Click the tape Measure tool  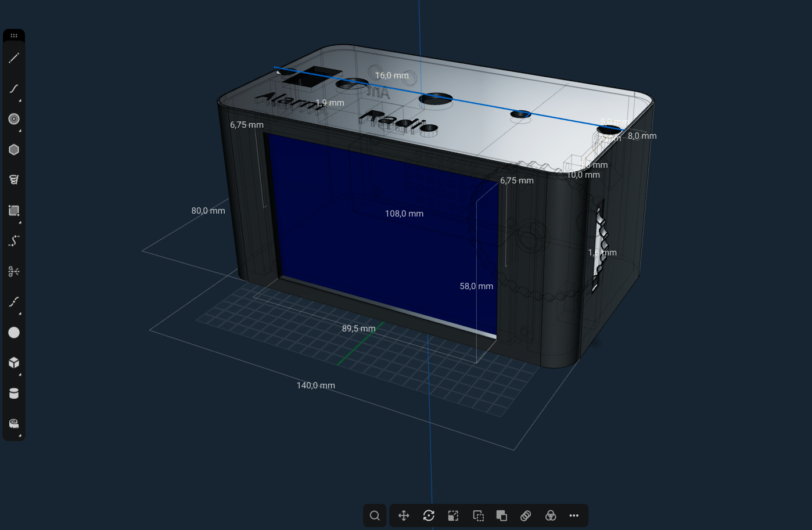tap(14, 424)
